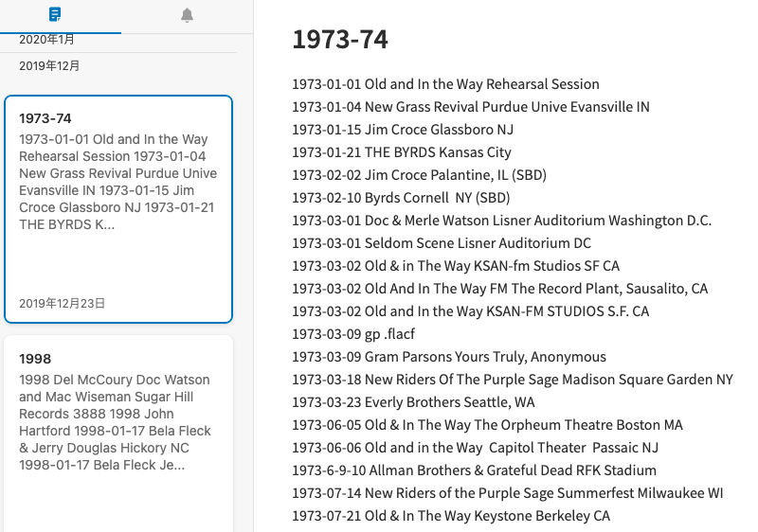Click line Old & In The Way Keystone Berkeley CA
Viewport: 758px width, 532px height.
[451, 515]
